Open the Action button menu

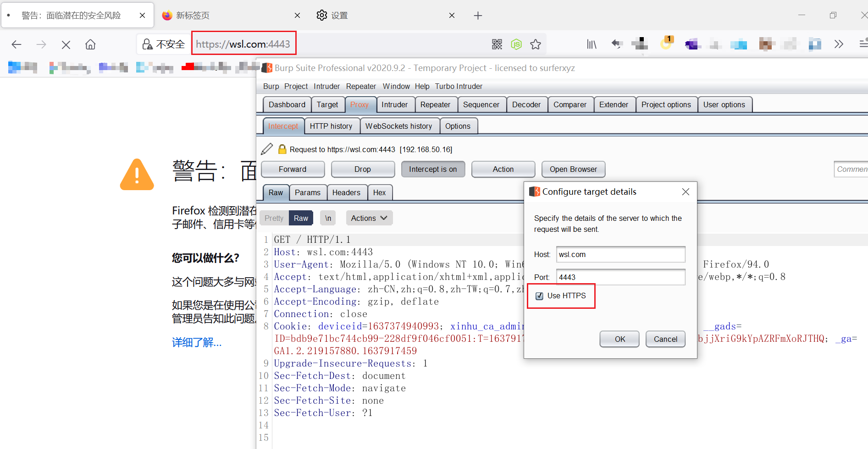503,169
